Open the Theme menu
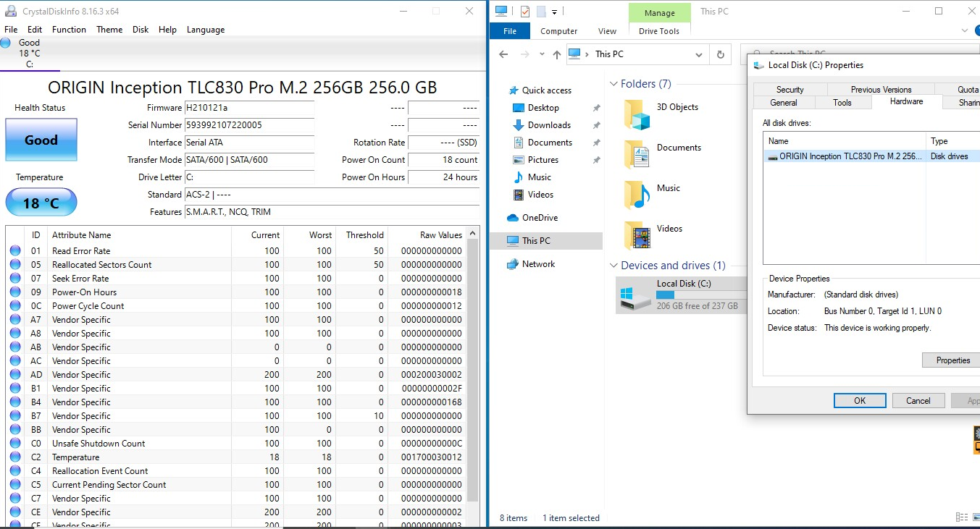980x529 pixels. (109, 30)
